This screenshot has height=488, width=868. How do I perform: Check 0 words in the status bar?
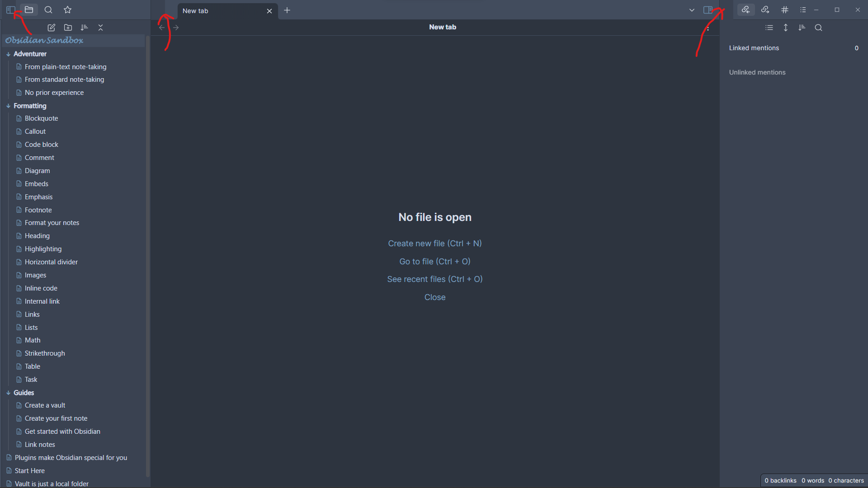pos(812,480)
